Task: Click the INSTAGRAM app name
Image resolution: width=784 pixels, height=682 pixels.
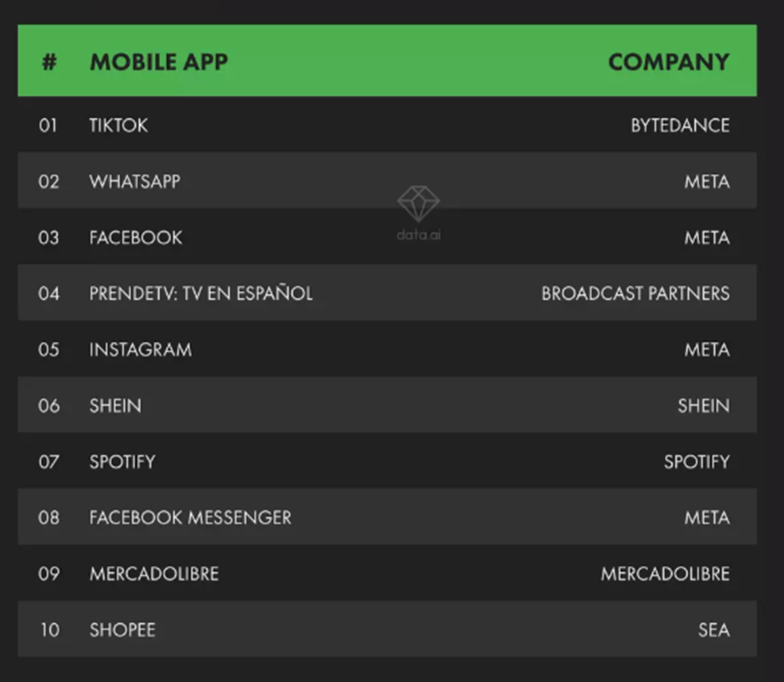Action: click(x=140, y=351)
